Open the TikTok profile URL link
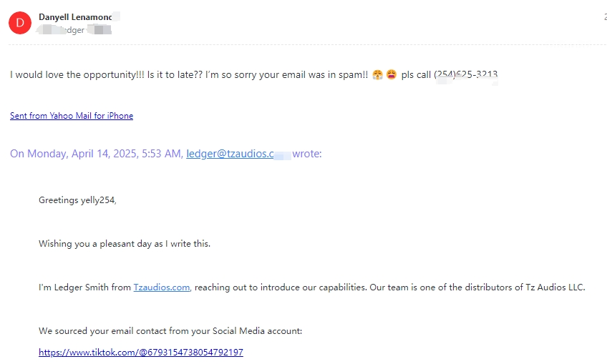 (141, 352)
